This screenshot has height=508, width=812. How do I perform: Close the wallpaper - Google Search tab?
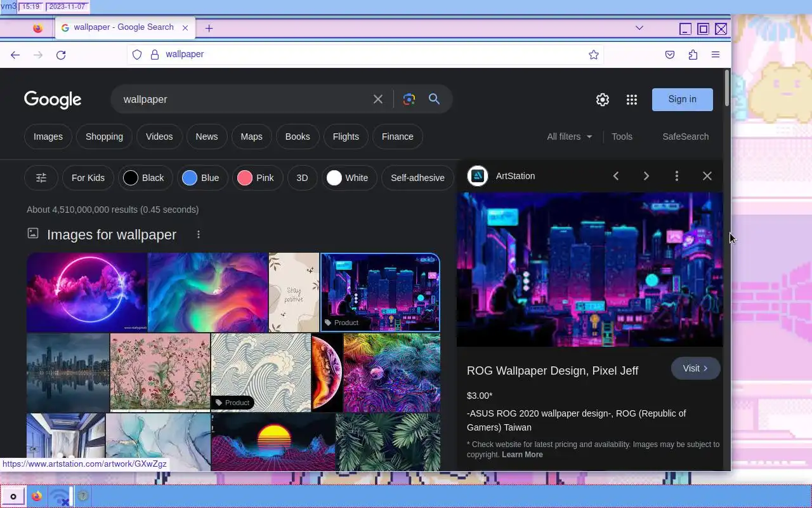tap(185, 28)
